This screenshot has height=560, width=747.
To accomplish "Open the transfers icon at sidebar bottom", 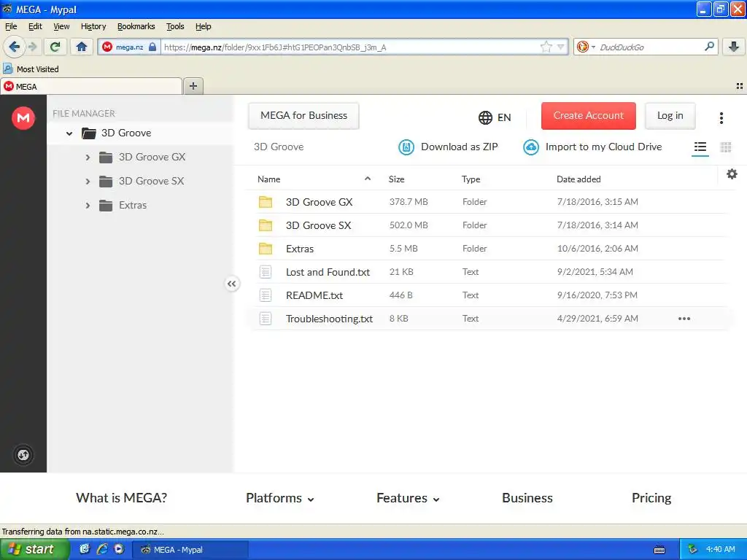I will pyautogui.click(x=23, y=455).
